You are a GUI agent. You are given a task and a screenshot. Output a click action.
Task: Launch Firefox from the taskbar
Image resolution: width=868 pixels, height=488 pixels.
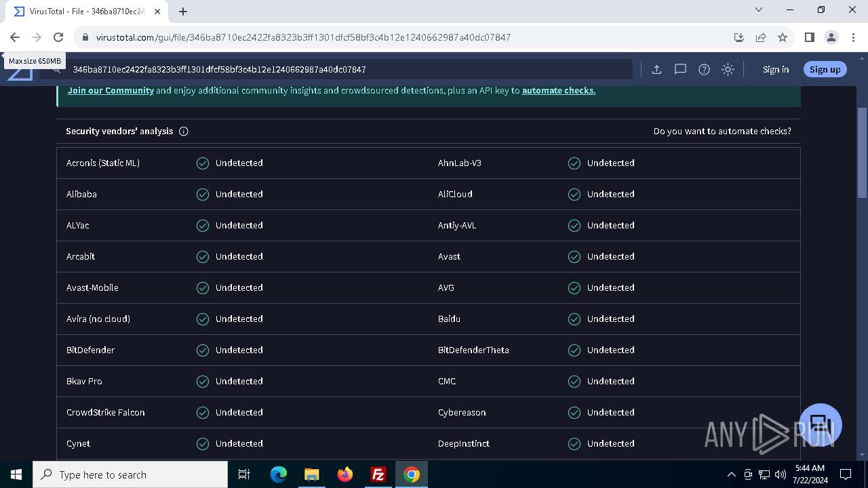click(345, 474)
